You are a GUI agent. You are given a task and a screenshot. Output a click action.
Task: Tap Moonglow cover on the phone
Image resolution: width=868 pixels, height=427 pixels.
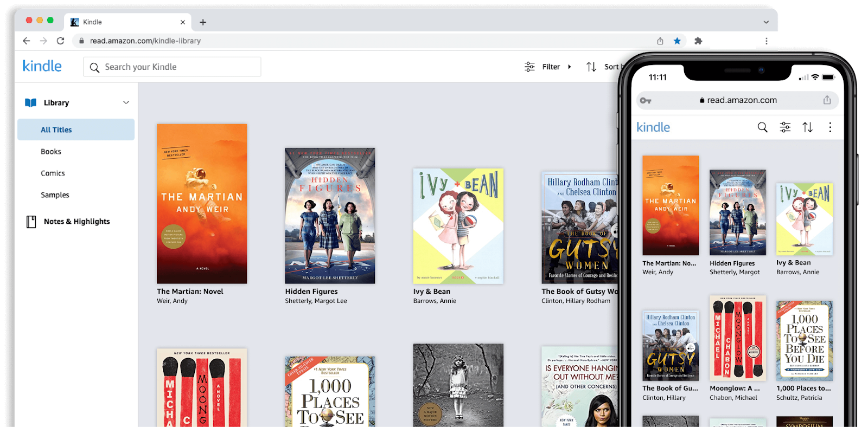pyautogui.click(x=738, y=338)
